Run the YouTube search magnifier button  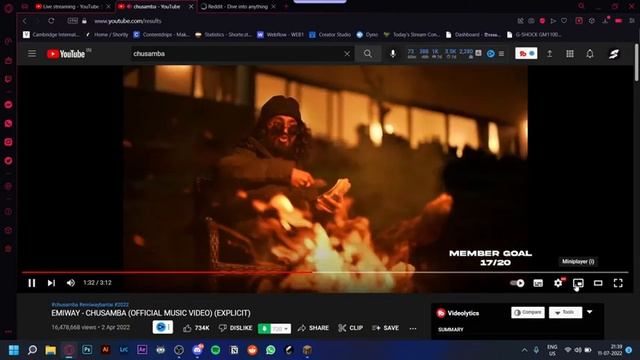368,53
